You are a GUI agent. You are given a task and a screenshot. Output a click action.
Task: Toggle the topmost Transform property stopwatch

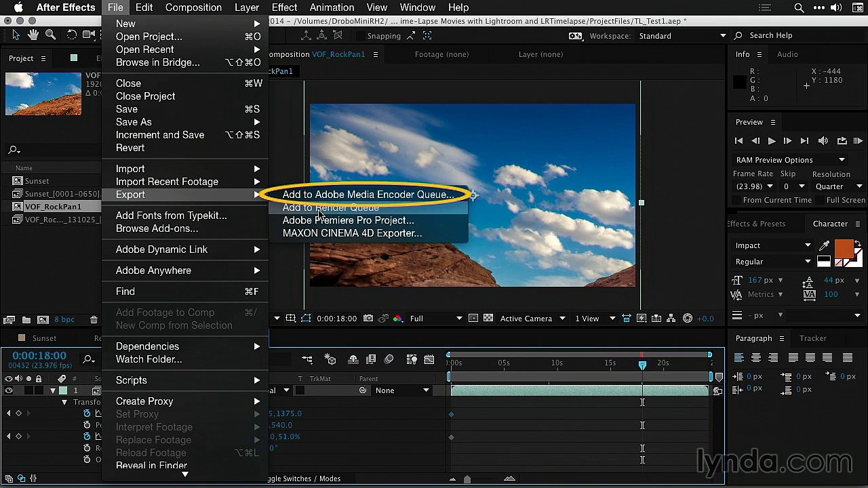click(x=87, y=413)
